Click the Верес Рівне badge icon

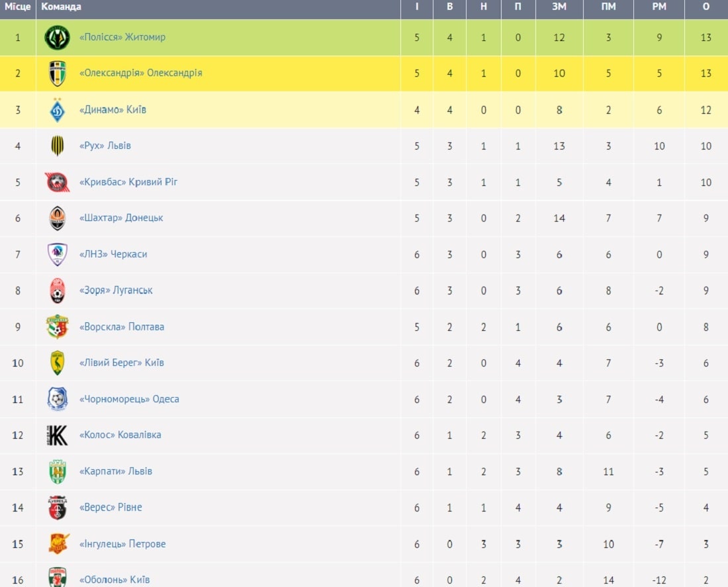57,508
